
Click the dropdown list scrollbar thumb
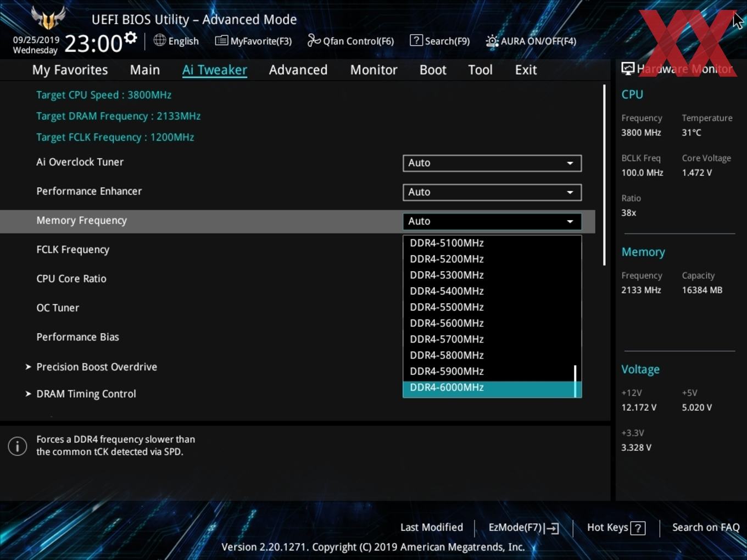pos(575,380)
